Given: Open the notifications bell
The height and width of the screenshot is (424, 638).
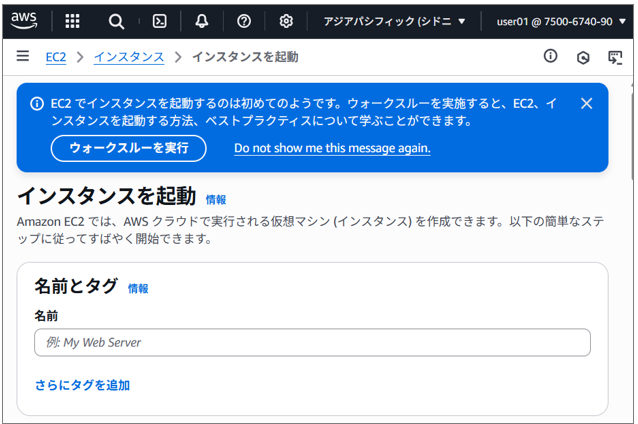Looking at the screenshot, I should 202,21.
